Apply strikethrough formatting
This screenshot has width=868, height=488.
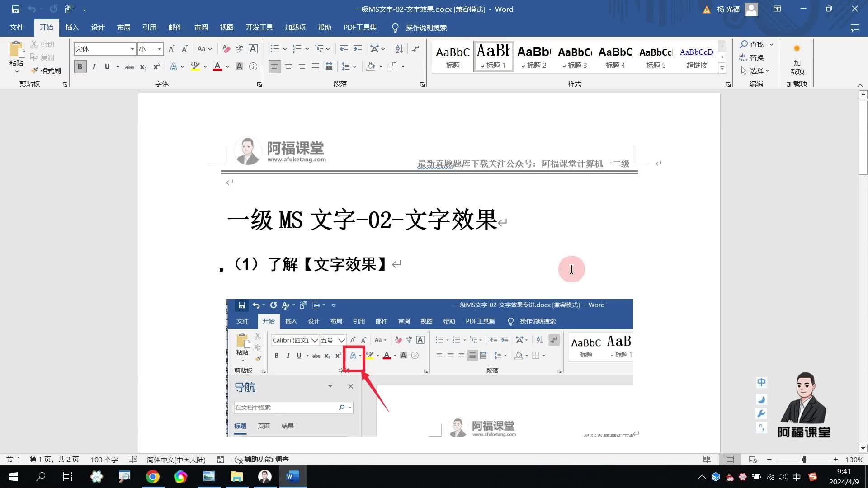click(130, 67)
